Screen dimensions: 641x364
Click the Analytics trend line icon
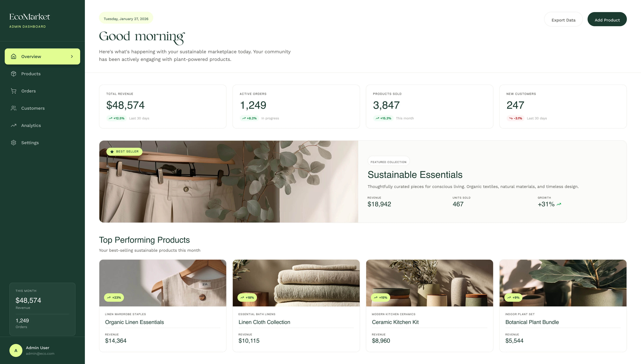(14, 125)
